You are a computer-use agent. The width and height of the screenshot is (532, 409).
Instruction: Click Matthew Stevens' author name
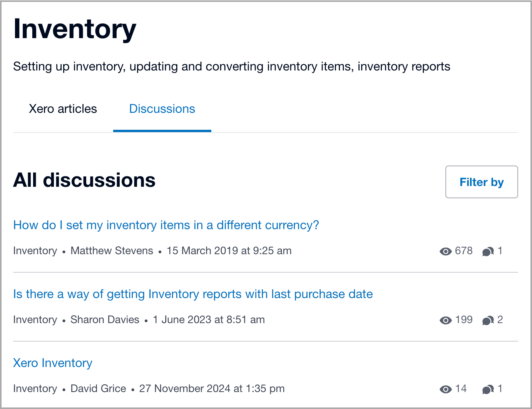(112, 251)
